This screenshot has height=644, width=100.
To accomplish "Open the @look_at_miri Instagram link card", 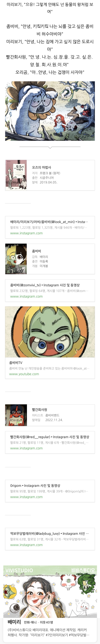I will click(50, 227).
